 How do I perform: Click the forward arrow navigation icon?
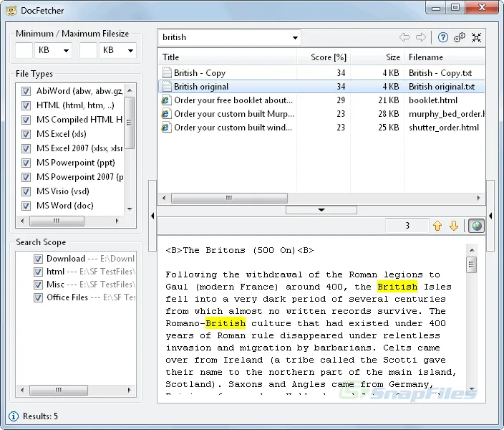[x=421, y=37]
